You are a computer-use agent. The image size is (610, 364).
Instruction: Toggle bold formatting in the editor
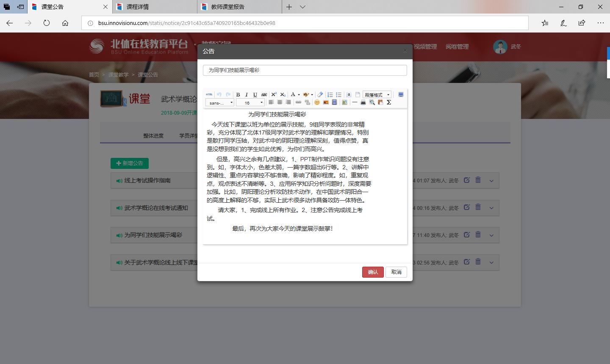pyautogui.click(x=238, y=94)
